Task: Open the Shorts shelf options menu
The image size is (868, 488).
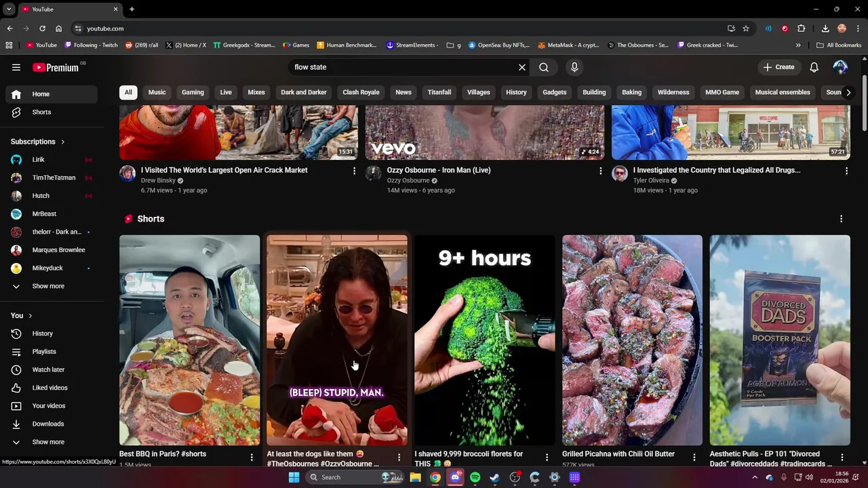Action: coord(841,219)
